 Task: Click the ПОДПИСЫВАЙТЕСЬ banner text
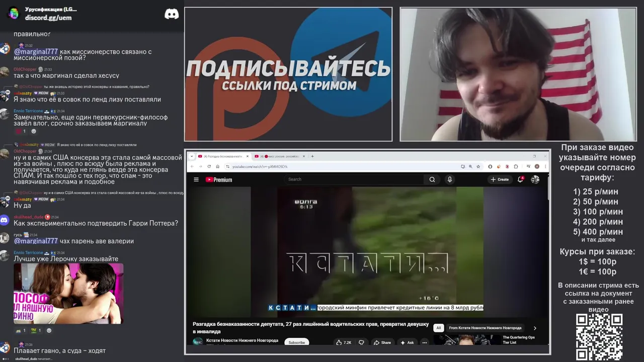pyautogui.click(x=288, y=68)
